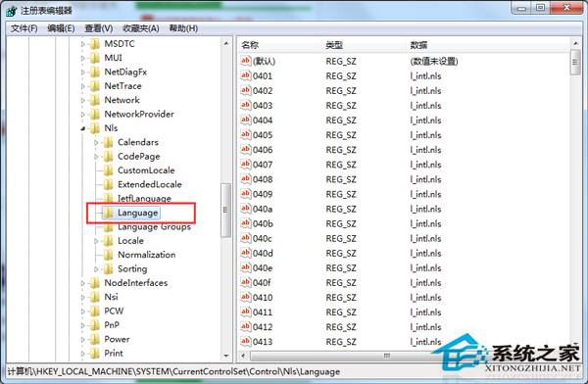Expand the Locale key
Viewport: 588px width, 384px height.
click(96, 241)
